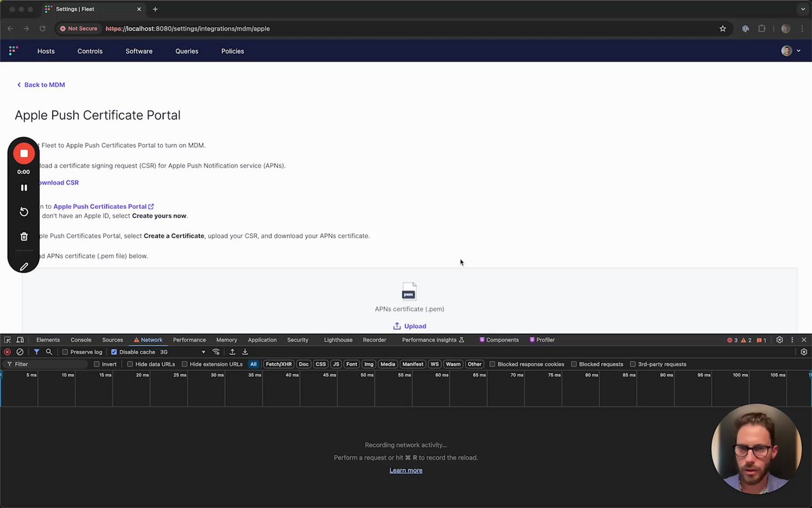The image size is (812, 508).
Task: Reload the page from the browser toolbar
Action: tap(43, 29)
